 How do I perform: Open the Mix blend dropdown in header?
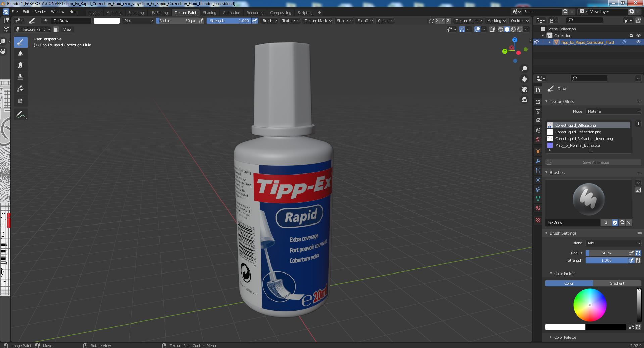click(x=138, y=21)
